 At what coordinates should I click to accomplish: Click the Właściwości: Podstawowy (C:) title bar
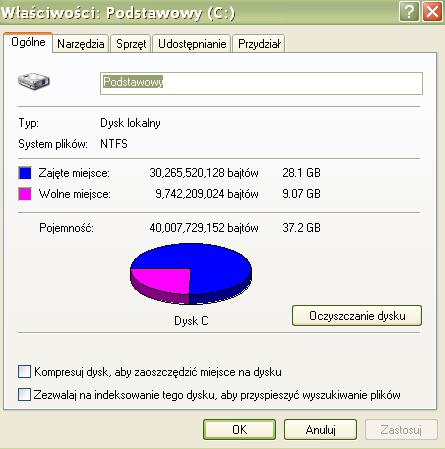point(199,13)
